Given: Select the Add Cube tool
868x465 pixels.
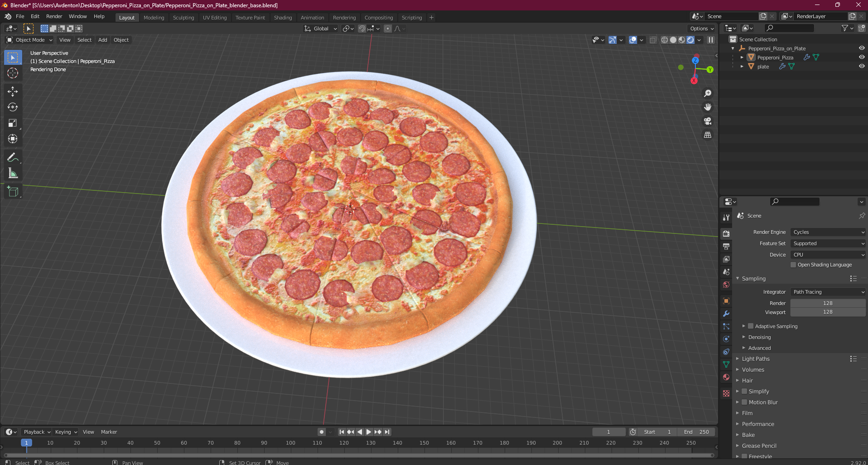Looking at the screenshot, I should (x=13, y=192).
